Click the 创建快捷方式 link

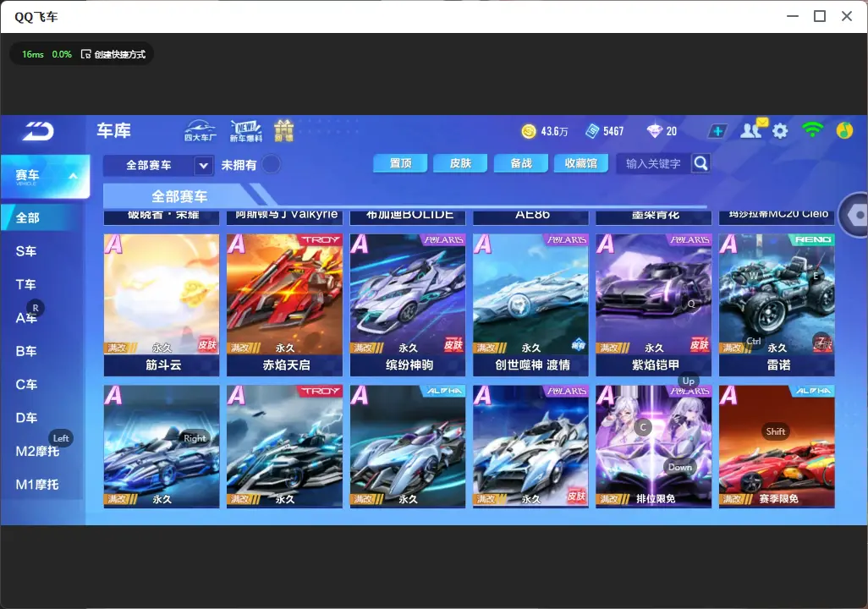(119, 54)
